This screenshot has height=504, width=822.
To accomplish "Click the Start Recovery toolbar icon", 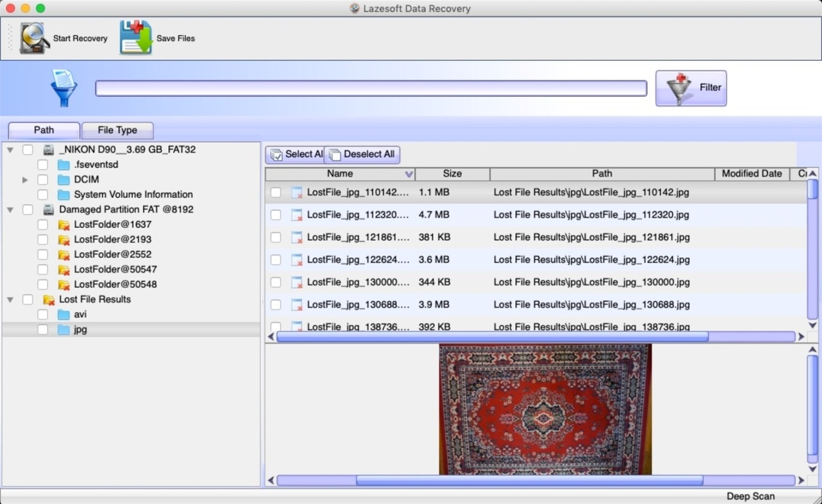I will point(31,37).
